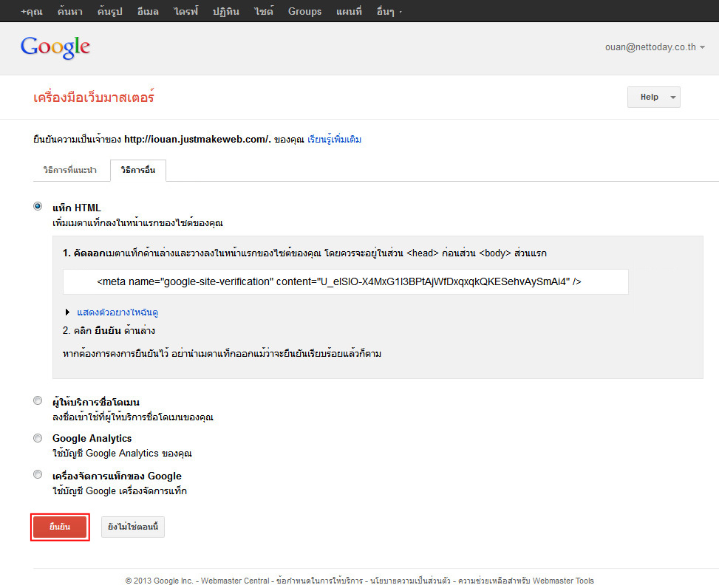The width and height of the screenshot is (719, 588).
Task: Click the ใช้บัญชี Google Analytics ของคุณ description
Action: [x=122, y=454]
